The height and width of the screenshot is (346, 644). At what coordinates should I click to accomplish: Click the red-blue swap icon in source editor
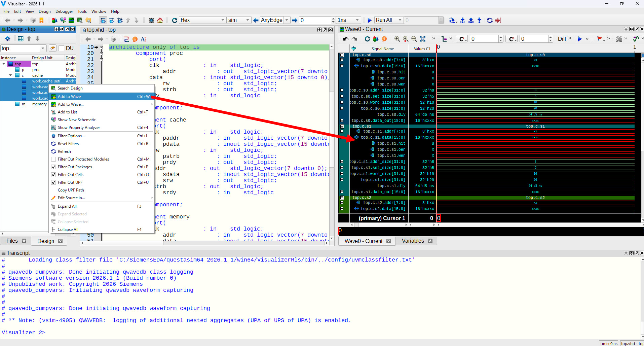[x=126, y=39]
